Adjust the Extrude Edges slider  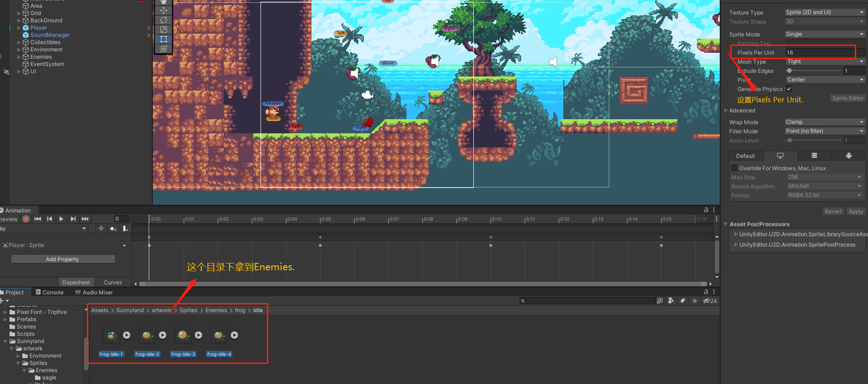pos(814,71)
